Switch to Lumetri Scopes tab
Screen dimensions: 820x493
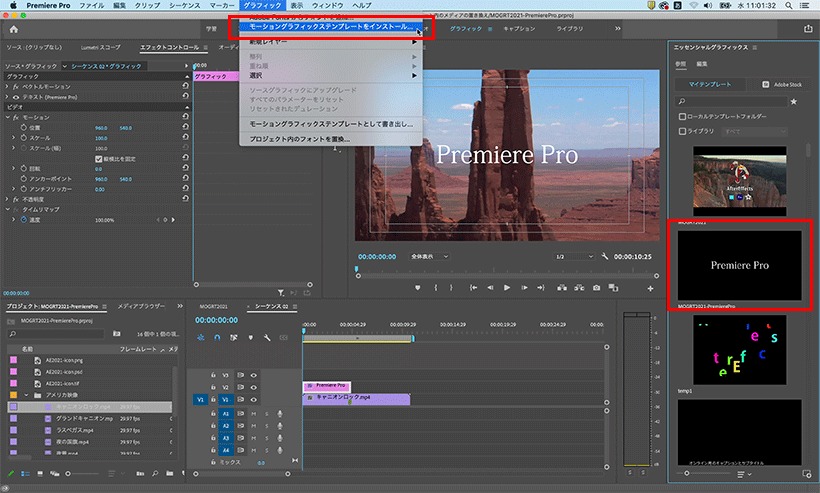tap(100, 48)
